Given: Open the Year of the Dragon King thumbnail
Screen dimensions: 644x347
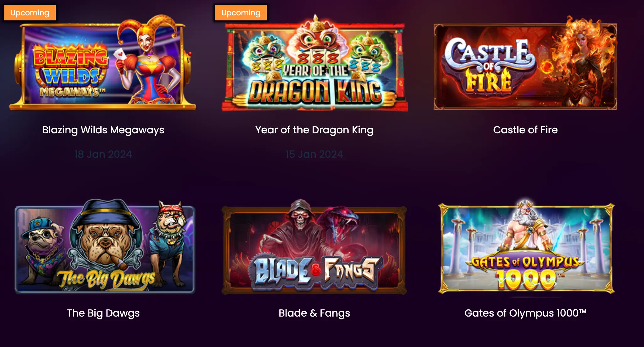Looking at the screenshot, I should pyautogui.click(x=314, y=63).
